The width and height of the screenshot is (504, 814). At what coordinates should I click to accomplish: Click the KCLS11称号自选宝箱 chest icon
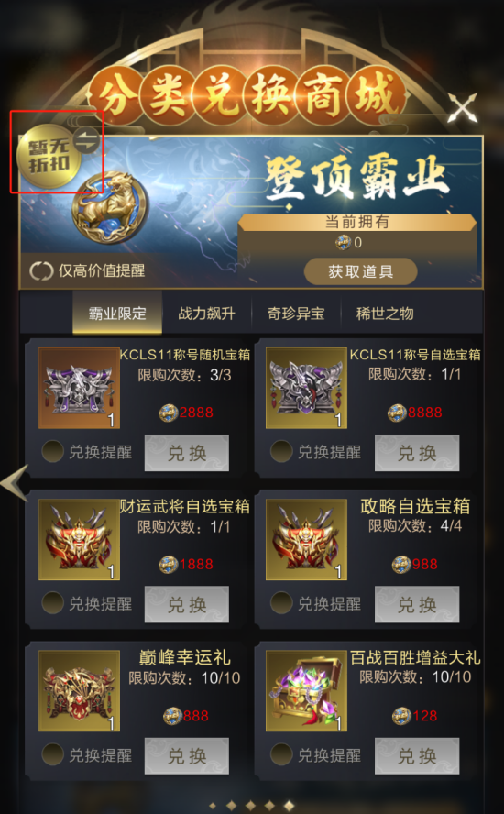click(306, 388)
